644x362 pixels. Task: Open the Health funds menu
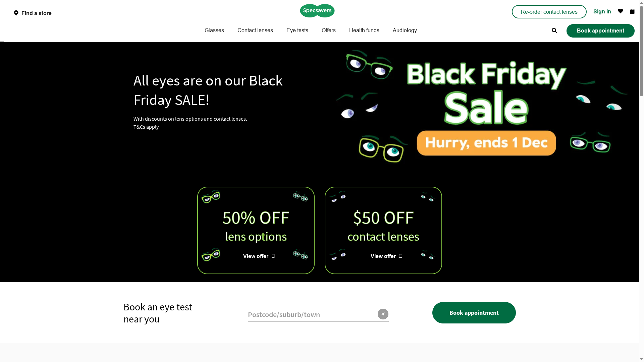(x=364, y=30)
